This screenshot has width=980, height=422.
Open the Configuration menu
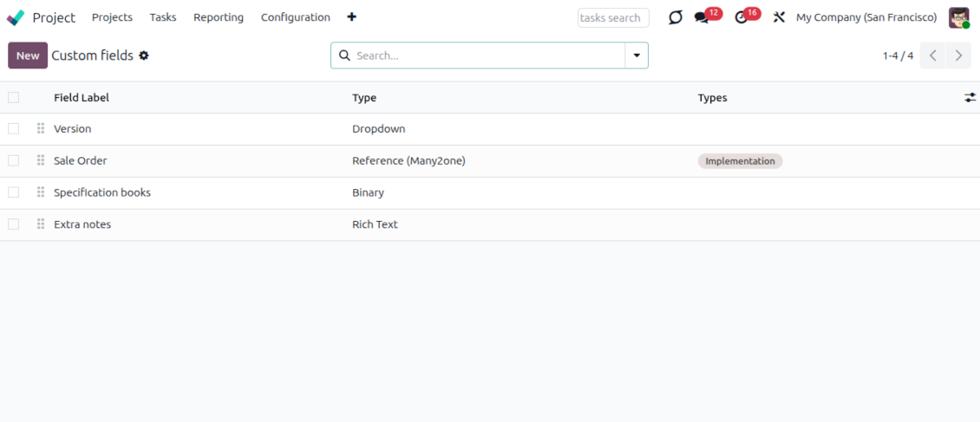point(295,17)
